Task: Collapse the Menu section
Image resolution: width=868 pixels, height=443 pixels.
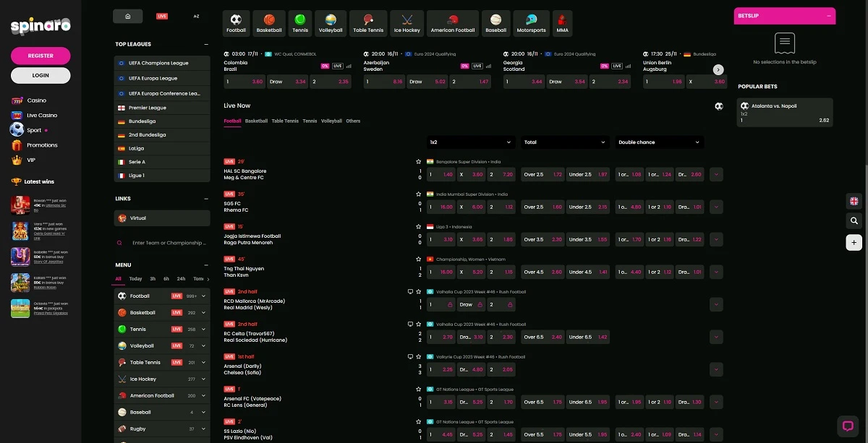Action: (205, 264)
